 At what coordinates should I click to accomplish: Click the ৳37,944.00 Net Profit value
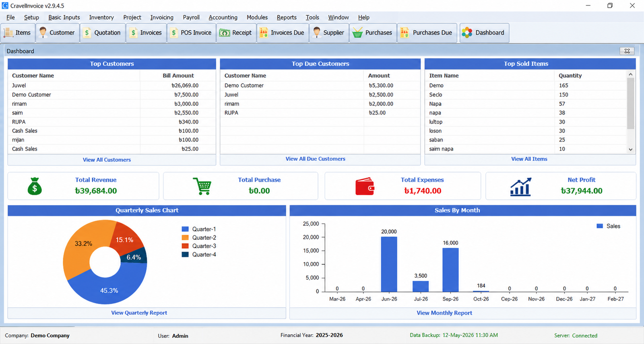[582, 191]
